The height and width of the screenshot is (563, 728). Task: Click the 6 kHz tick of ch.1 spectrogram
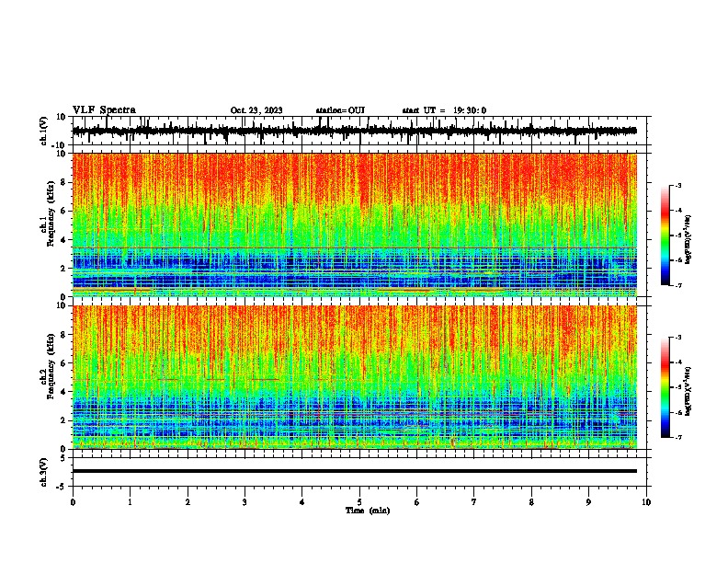(x=63, y=211)
